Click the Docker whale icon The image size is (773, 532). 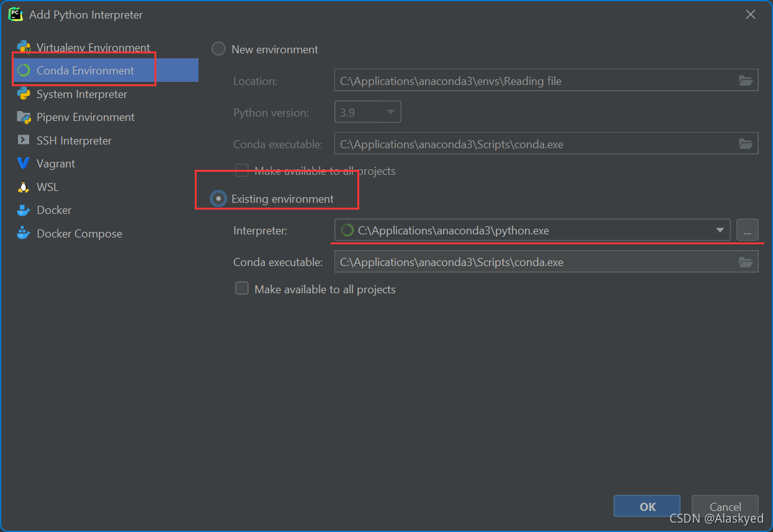(x=24, y=210)
